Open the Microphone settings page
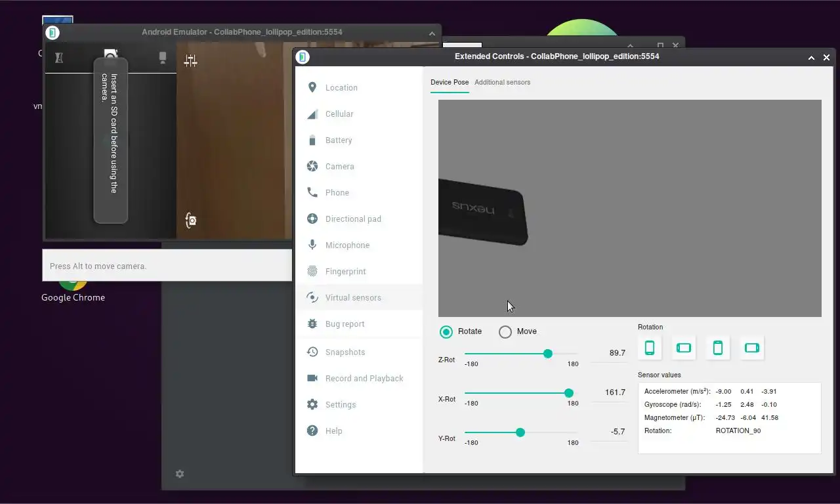 [358, 245]
